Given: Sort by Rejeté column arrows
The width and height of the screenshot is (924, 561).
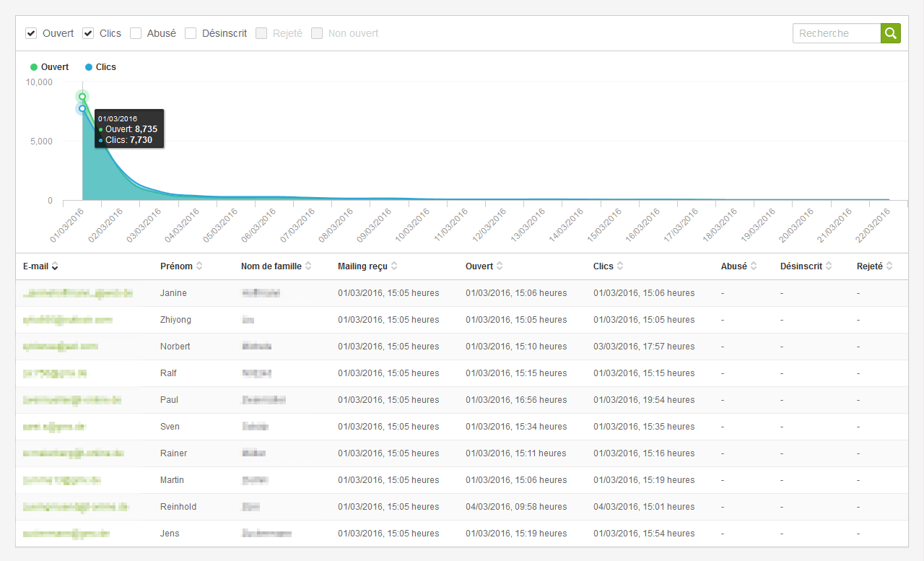Looking at the screenshot, I should pos(889,266).
